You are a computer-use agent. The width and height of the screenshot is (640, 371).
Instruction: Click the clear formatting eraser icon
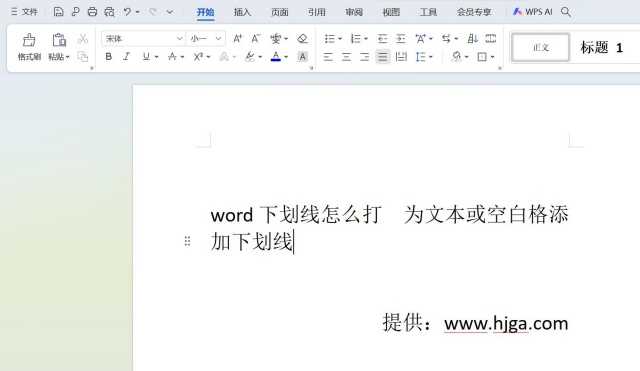302,39
